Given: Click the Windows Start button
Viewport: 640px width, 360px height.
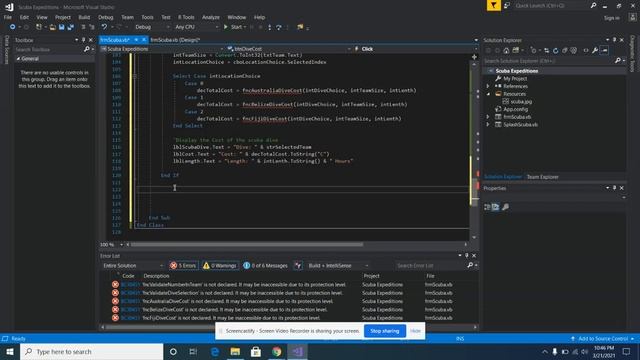Looking at the screenshot, I should [x=10, y=351].
